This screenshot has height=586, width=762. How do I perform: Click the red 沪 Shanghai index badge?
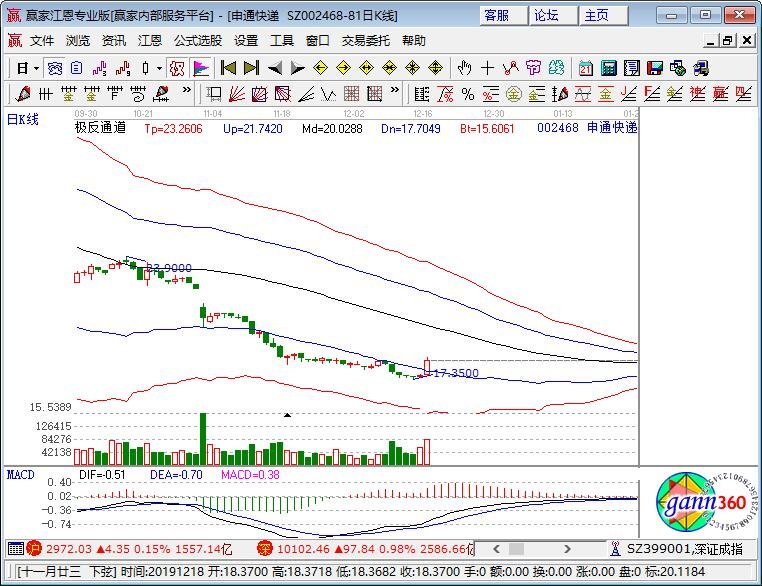(34, 549)
